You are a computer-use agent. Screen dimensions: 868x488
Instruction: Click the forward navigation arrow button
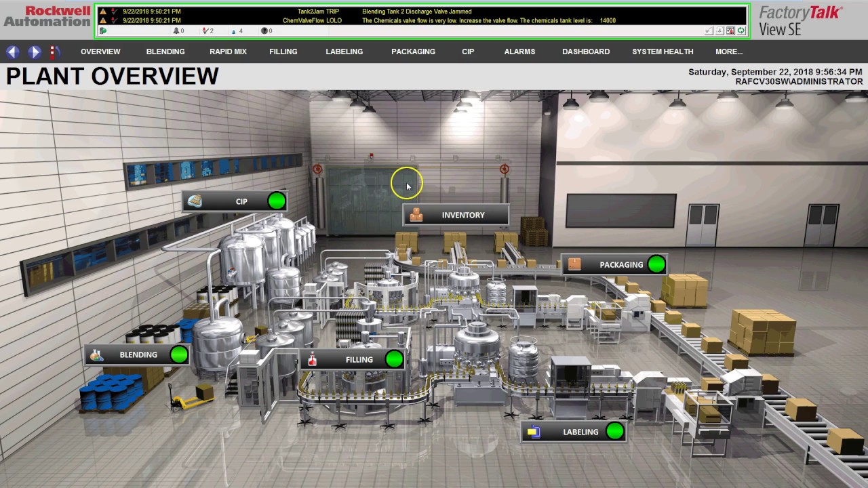coord(35,52)
